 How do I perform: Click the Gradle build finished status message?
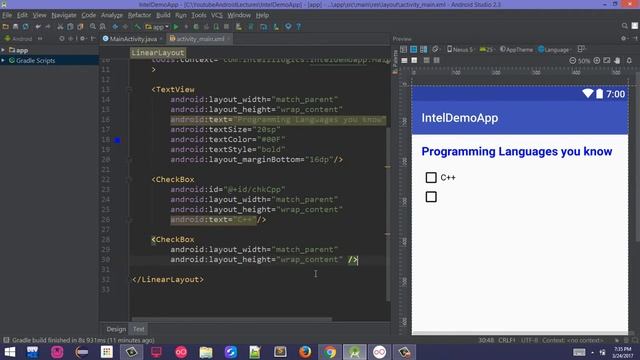[x=83, y=340]
